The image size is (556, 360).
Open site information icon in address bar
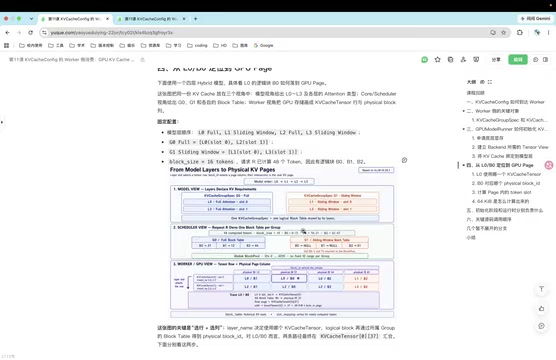(44, 33)
